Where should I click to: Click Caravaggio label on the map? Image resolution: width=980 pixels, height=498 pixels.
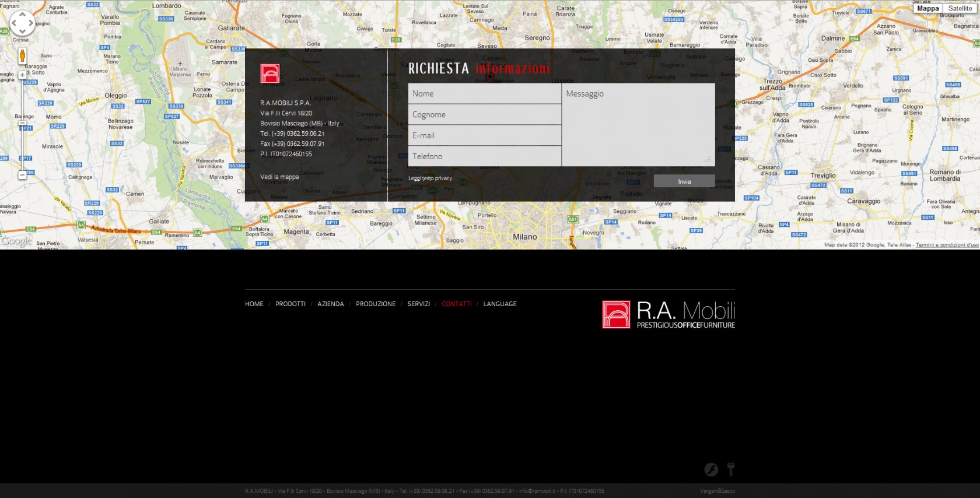pyautogui.click(x=864, y=201)
